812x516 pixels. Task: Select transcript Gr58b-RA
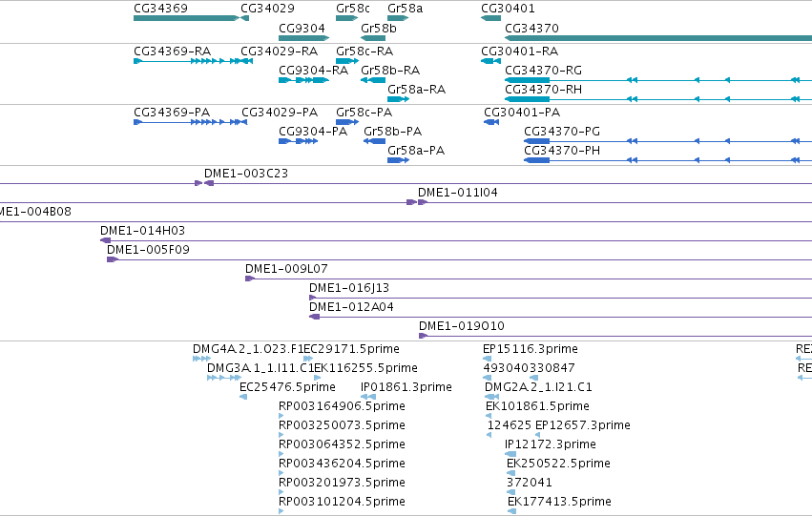[x=373, y=80]
